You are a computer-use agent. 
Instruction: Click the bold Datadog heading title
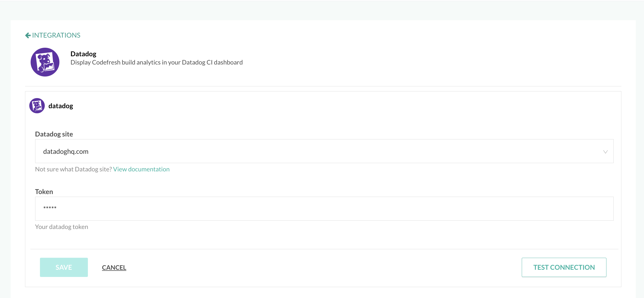pyautogui.click(x=83, y=54)
